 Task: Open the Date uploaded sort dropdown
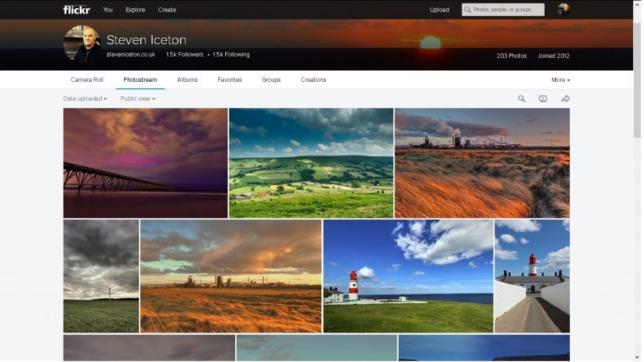(85, 99)
